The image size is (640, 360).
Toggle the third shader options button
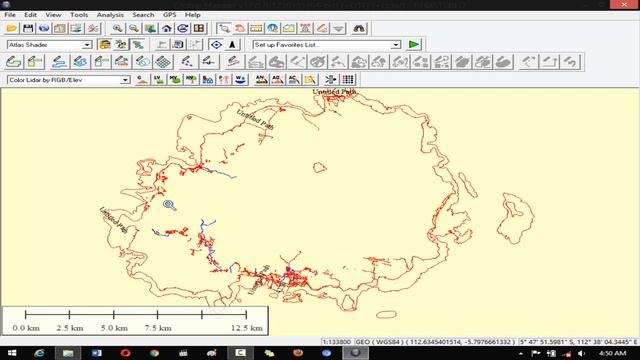138,44
